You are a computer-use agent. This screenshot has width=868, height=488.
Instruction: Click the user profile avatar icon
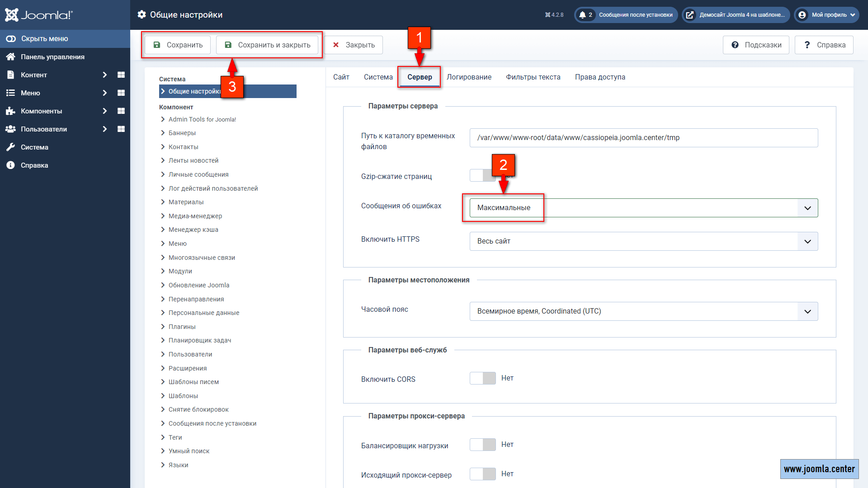(802, 15)
